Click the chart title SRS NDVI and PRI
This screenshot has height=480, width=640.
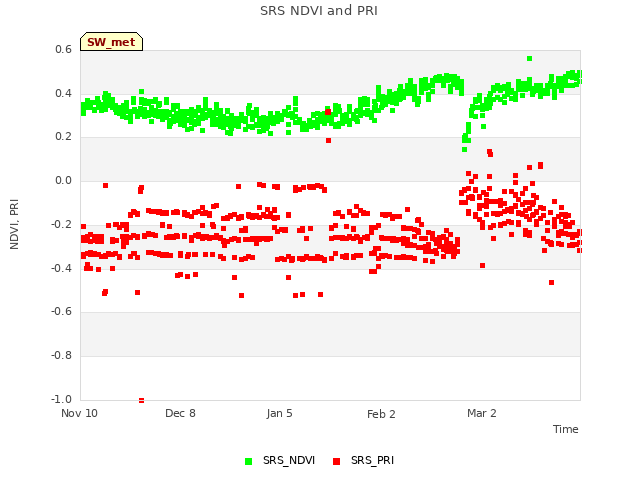pyautogui.click(x=319, y=11)
